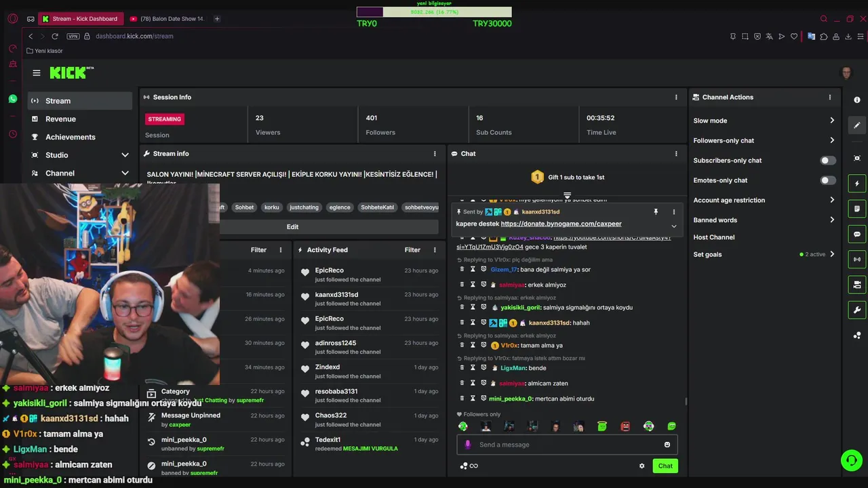This screenshot has width=868, height=488.
Task: Open the emoji picker in message box
Action: point(667,445)
